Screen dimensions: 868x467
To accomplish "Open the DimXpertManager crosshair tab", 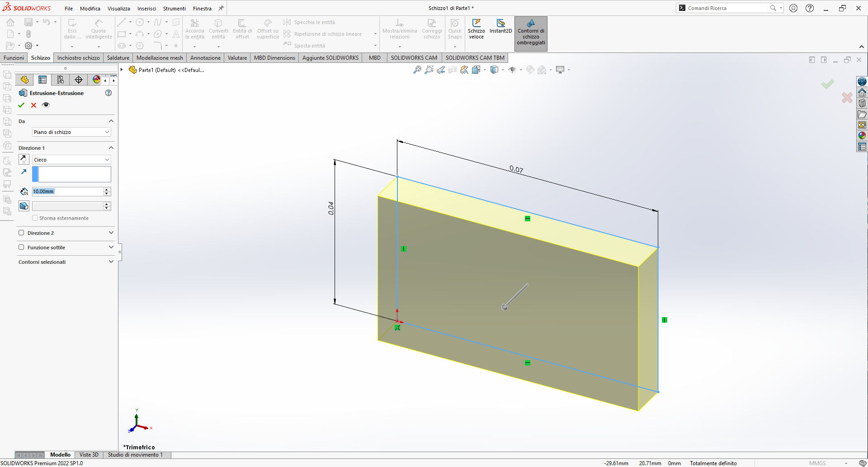I will [x=79, y=80].
